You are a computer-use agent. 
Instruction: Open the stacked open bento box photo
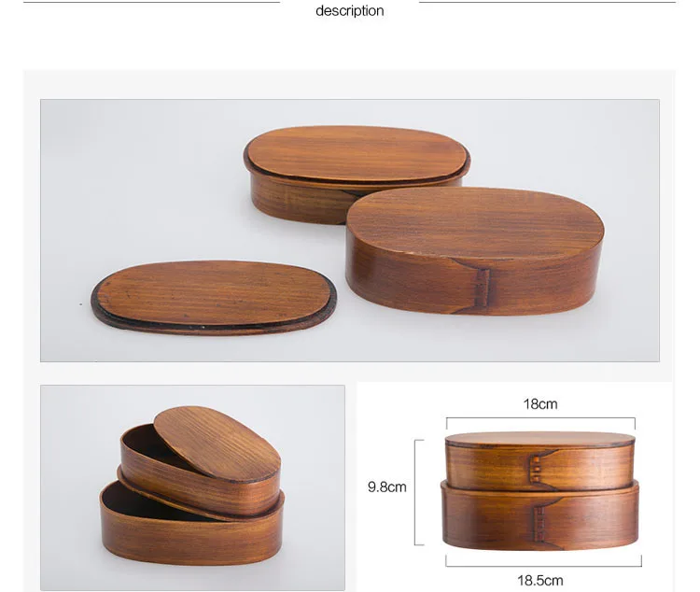[x=192, y=487]
